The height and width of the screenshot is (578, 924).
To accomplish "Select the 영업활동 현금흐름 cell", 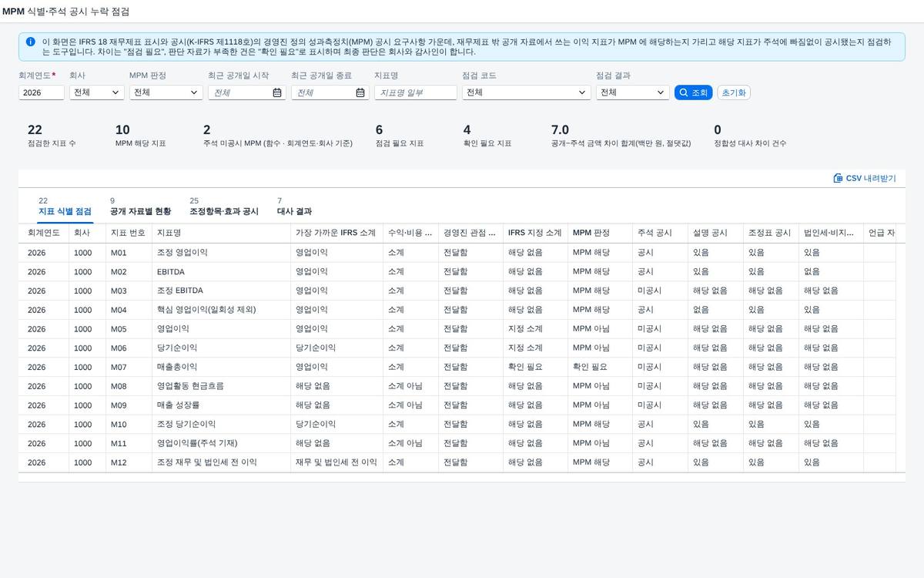I will tap(221, 386).
